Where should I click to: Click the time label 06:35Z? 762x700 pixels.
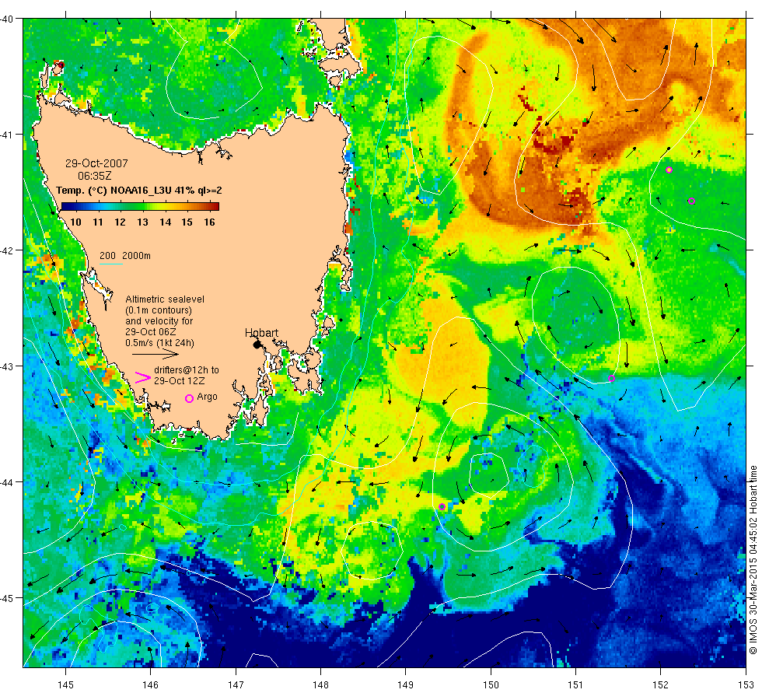tap(95, 176)
